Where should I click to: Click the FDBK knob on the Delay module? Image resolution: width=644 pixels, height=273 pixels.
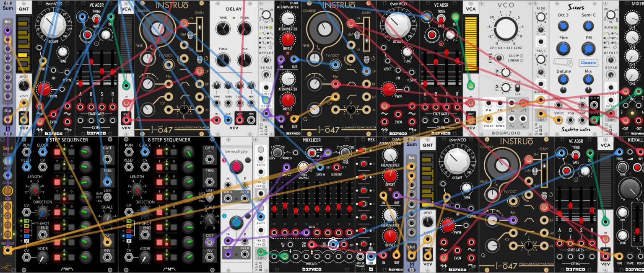244,29
